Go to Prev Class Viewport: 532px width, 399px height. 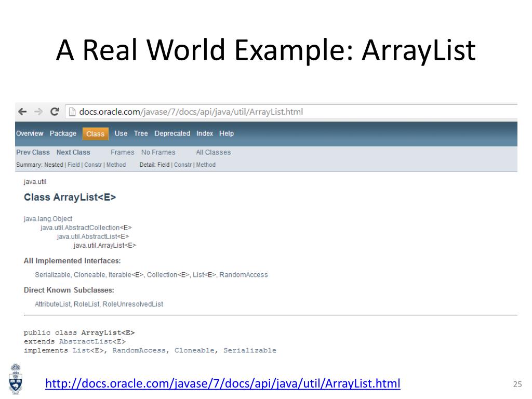(33, 152)
